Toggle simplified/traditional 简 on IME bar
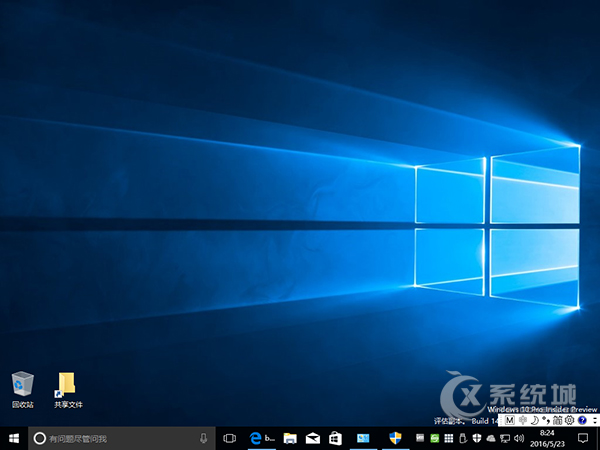 (x=558, y=420)
